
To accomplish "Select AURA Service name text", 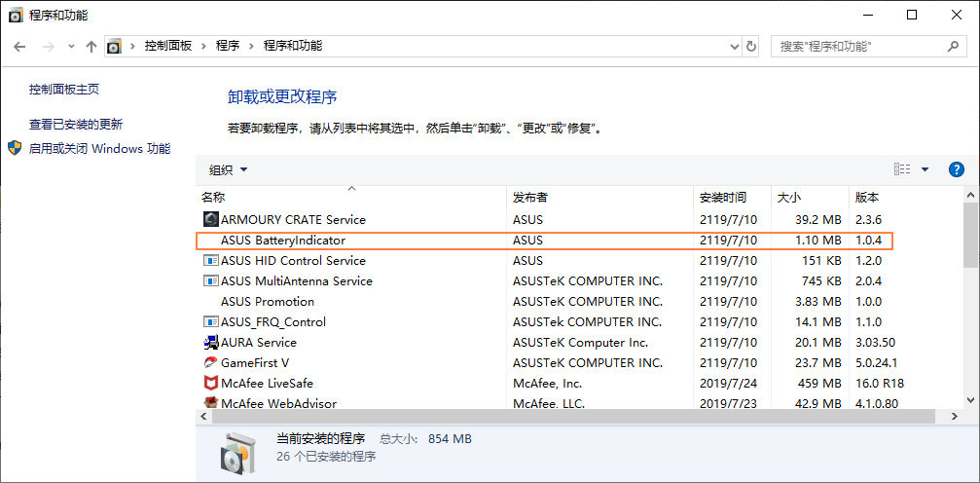I will [x=259, y=342].
